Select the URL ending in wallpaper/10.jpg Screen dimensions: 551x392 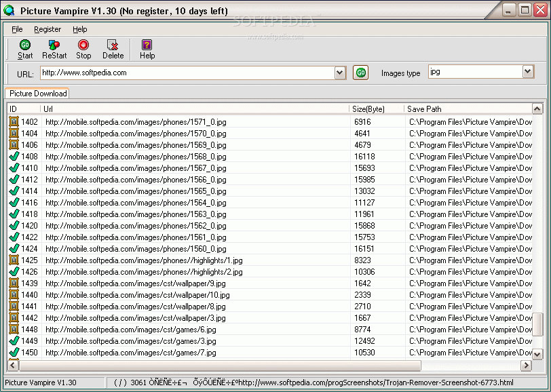coord(137,295)
